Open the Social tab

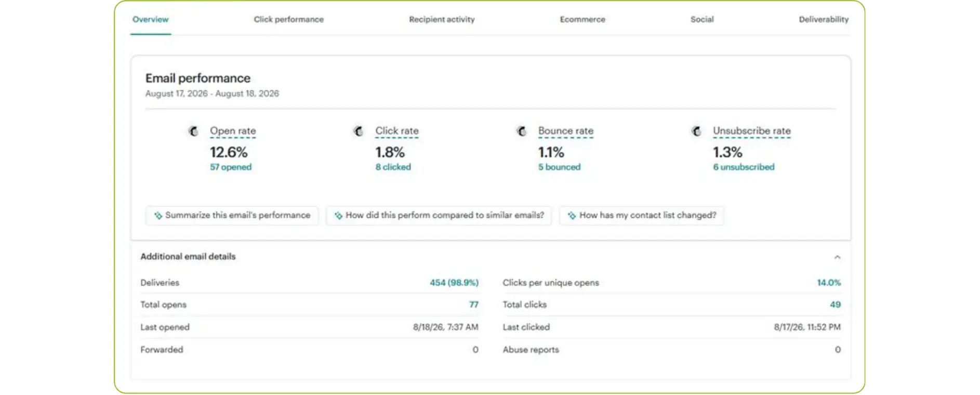click(x=702, y=19)
